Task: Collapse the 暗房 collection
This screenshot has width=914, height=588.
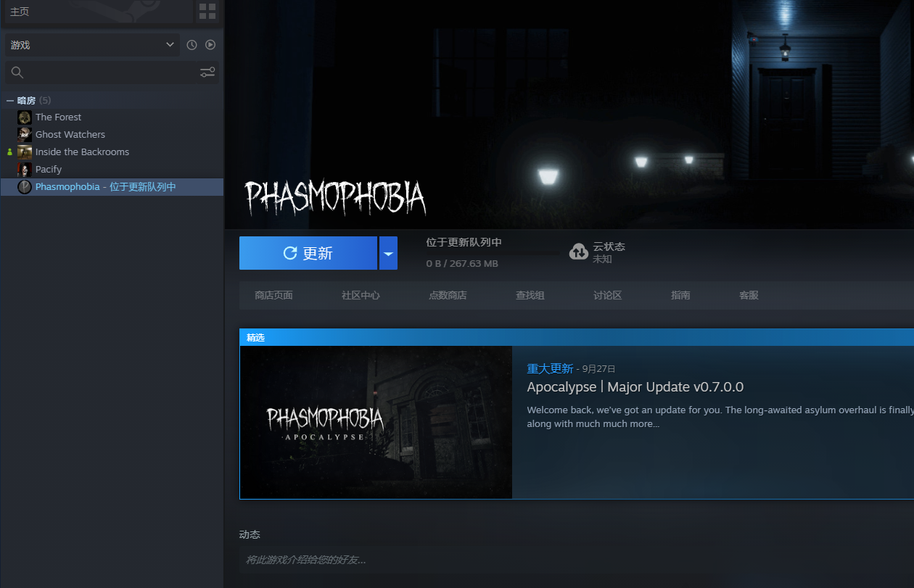Action: point(10,100)
